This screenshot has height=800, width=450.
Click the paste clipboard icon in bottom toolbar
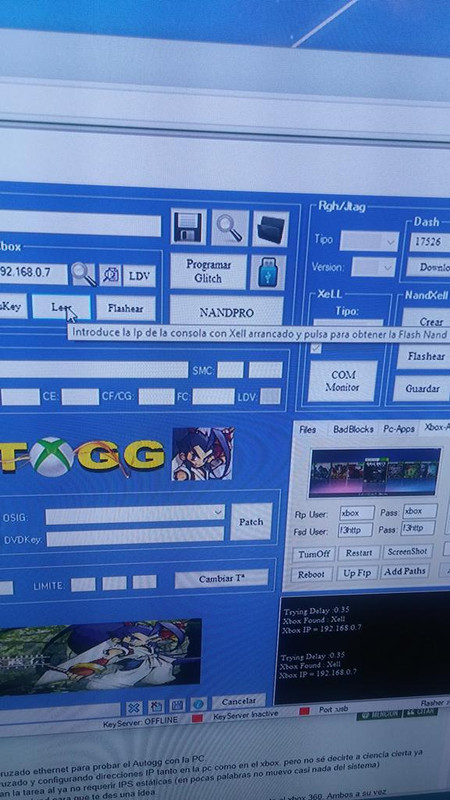156,707
